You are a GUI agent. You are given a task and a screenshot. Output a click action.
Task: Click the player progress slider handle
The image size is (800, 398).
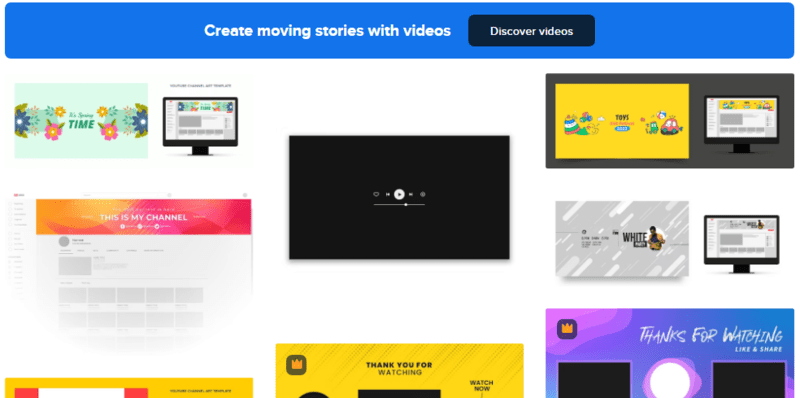click(406, 205)
